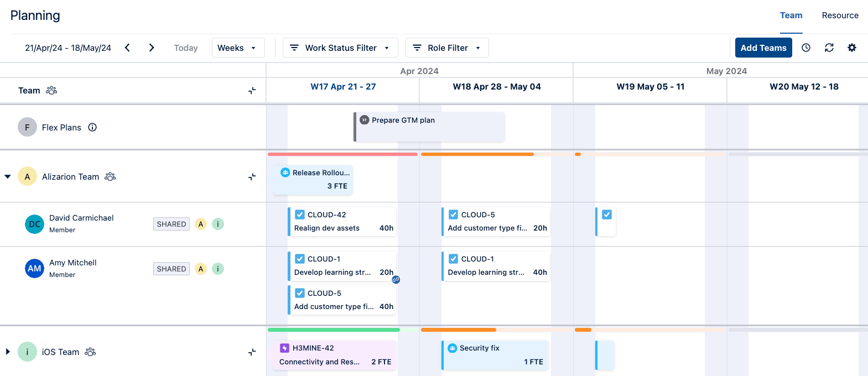
Task: Click the team group icon in header
Action: (x=51, y=90)
